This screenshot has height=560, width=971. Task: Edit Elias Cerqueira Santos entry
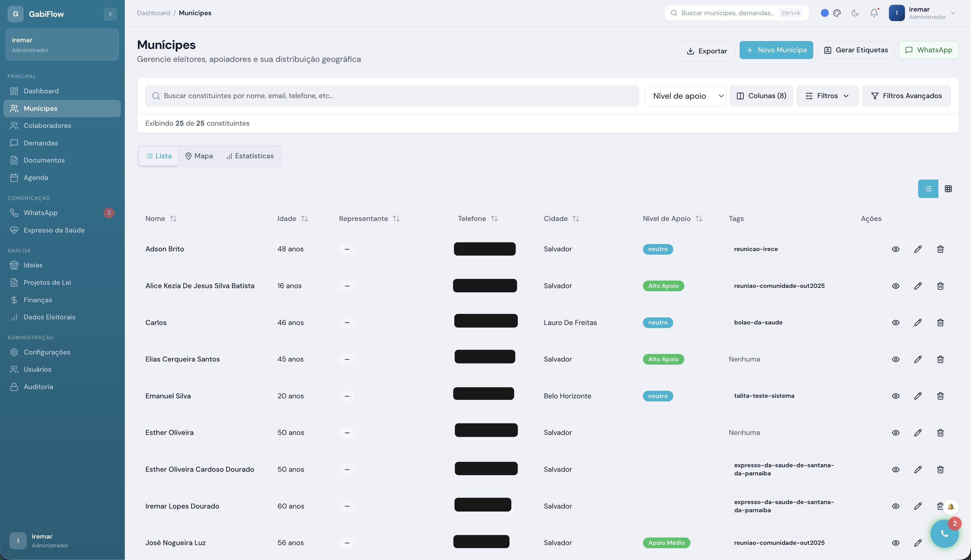pos(918,359)
